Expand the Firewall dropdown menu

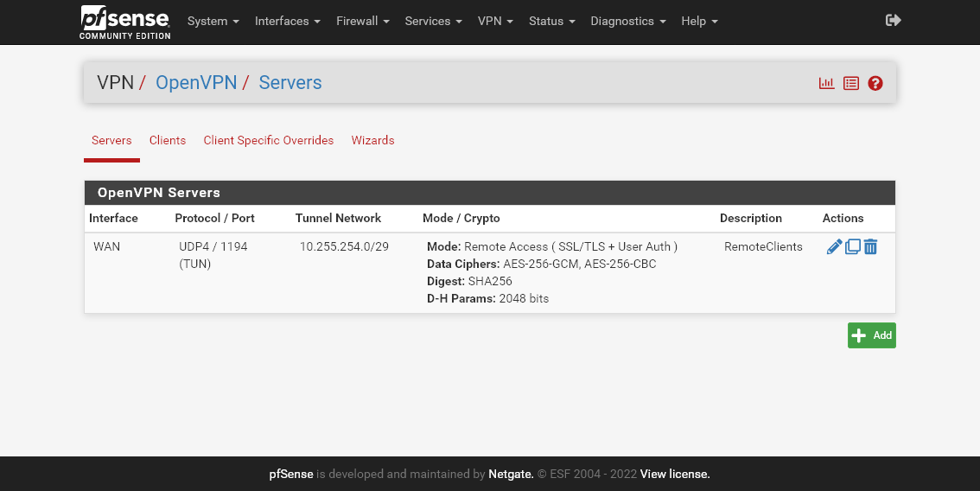(362, 21)
